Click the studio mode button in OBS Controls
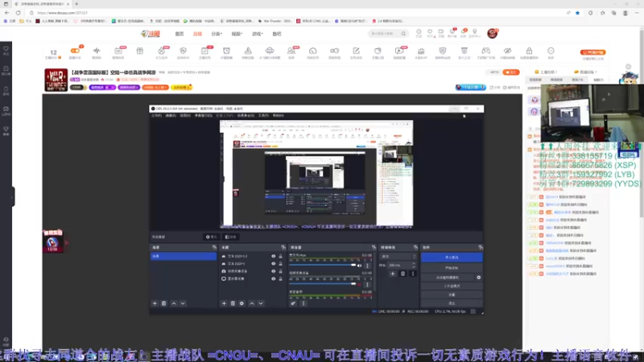Screen dimensions: 644x362 tap(452, 286)
